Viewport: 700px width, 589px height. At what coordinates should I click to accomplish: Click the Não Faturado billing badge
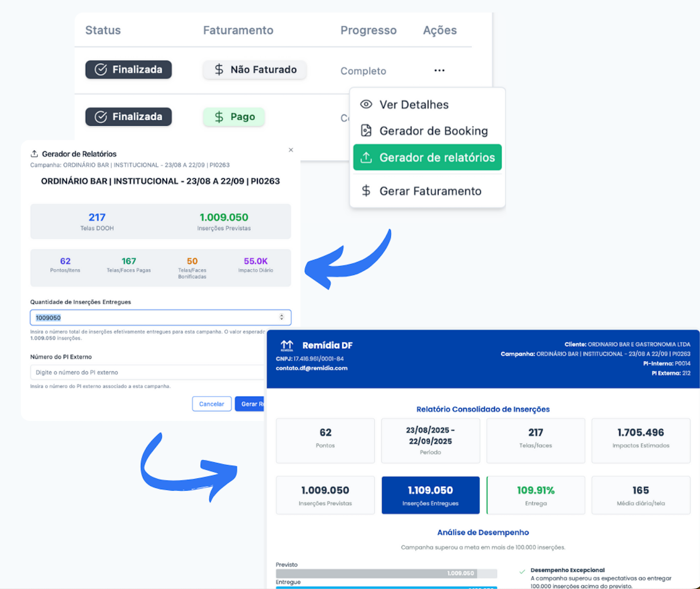(255, 70)
